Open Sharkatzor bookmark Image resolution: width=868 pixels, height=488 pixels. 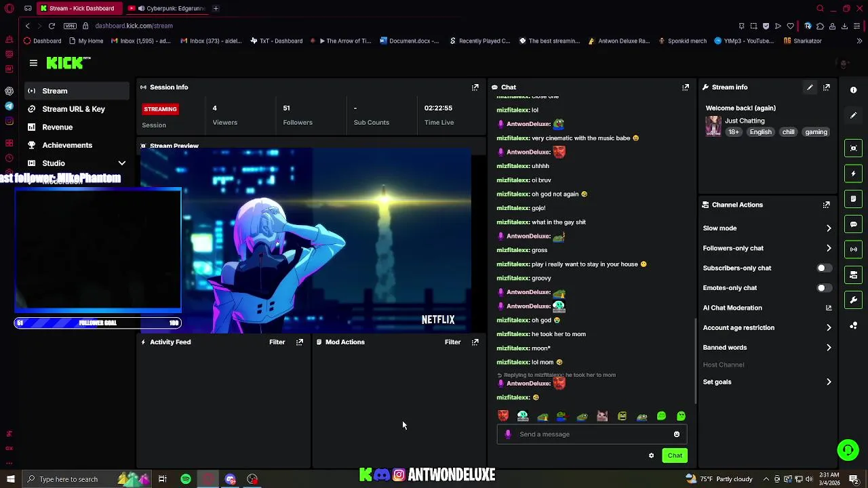[x=802, y=41]
